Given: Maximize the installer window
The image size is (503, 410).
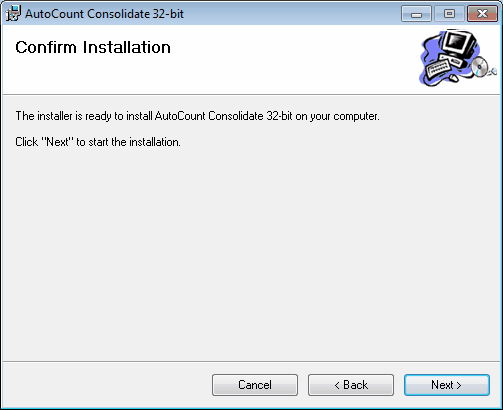Looking at the screenshot, I should click(x=449, y=14).
